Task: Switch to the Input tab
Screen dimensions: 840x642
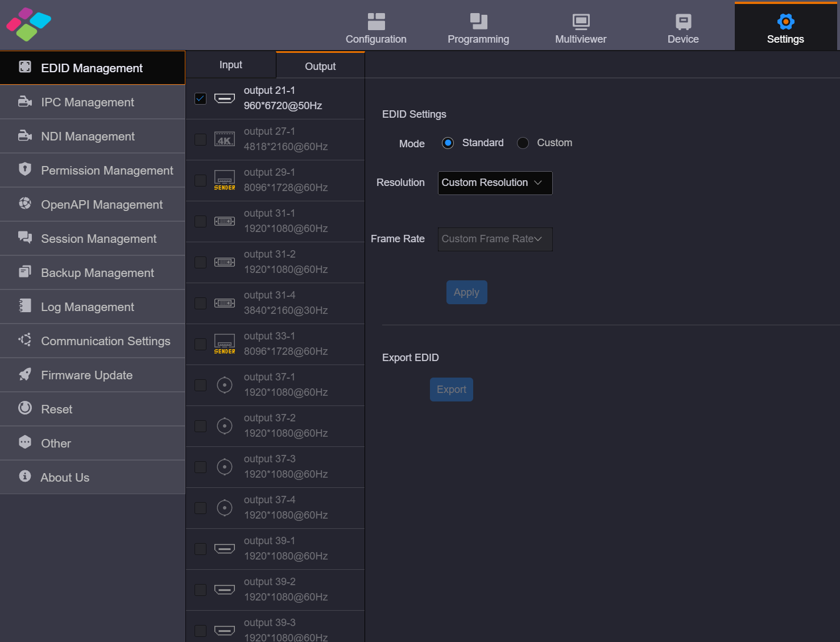Action: [x=230, y=64]
